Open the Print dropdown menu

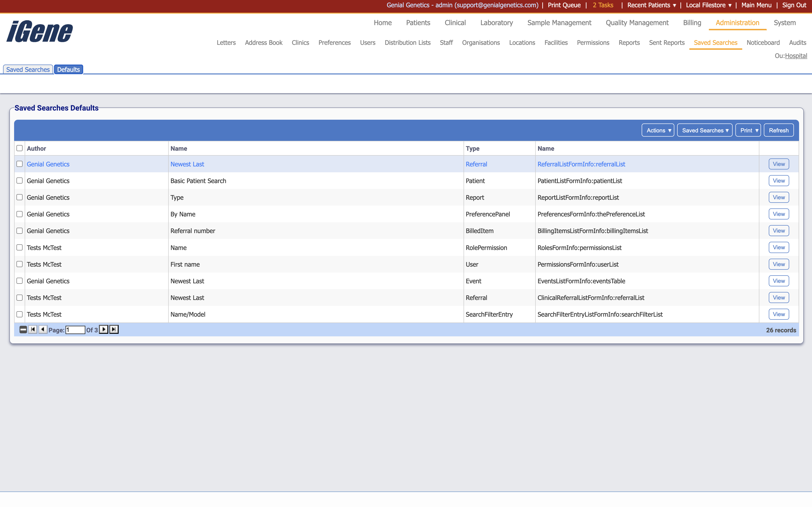pyautogui.click(x=748, y=131)
